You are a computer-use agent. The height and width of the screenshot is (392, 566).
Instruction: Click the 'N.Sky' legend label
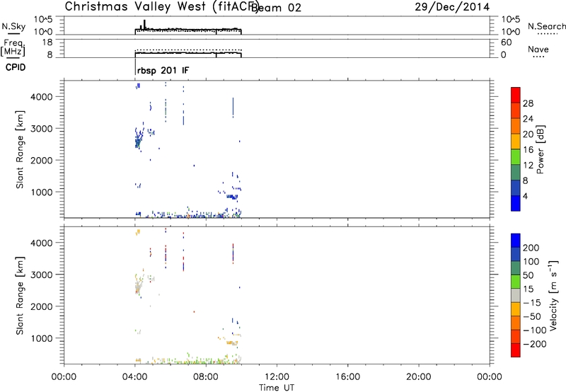(x=13, y=26)
